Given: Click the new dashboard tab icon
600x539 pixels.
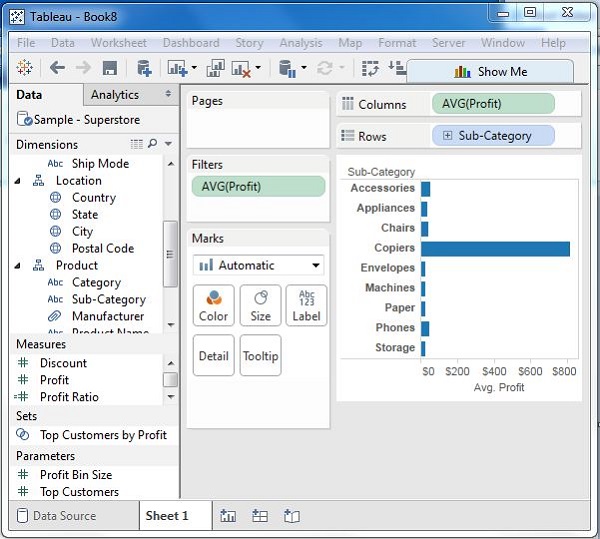Looking at the screenshot, I should [x=260, y=516].
